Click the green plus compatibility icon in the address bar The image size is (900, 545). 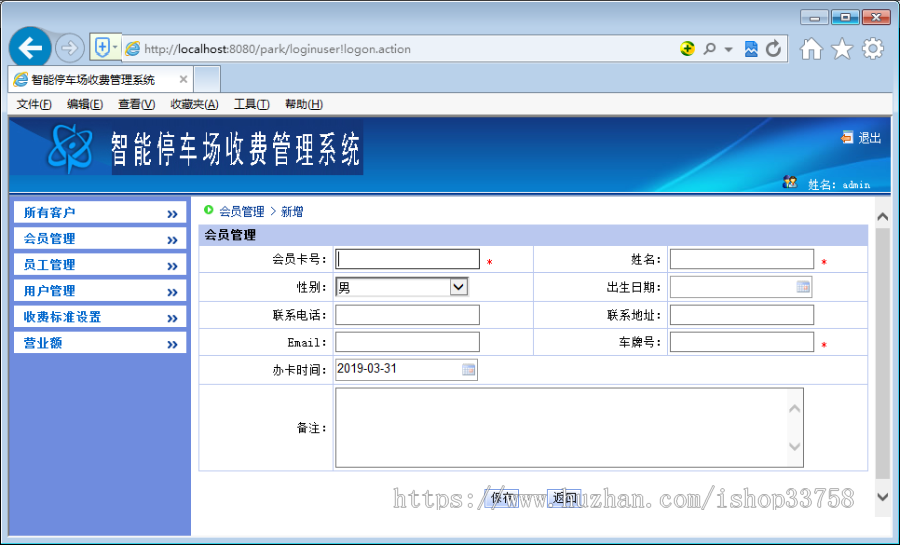[687, 49]
